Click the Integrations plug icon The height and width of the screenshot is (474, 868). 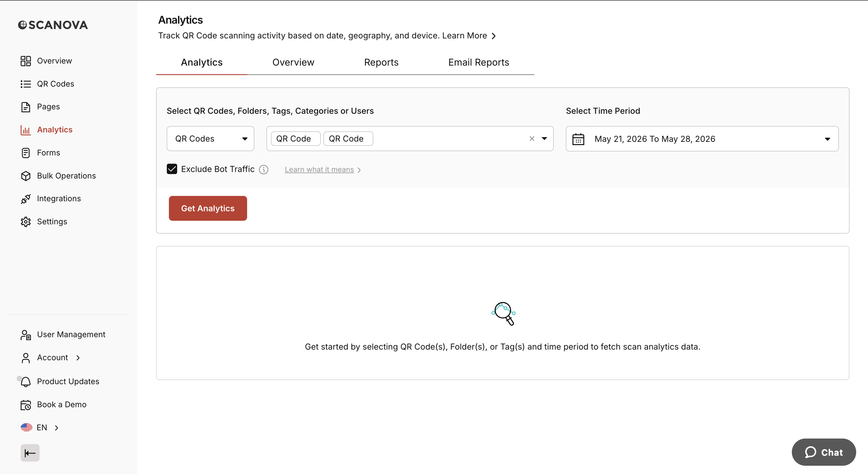26,199
